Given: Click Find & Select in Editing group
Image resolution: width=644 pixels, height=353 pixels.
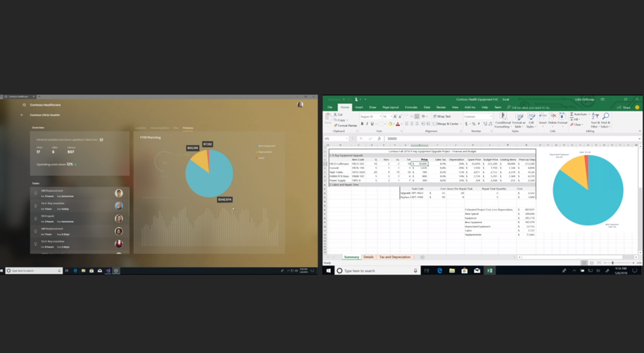Looking at the screenshot, I should pyautogui.click(x=606, y=121).
